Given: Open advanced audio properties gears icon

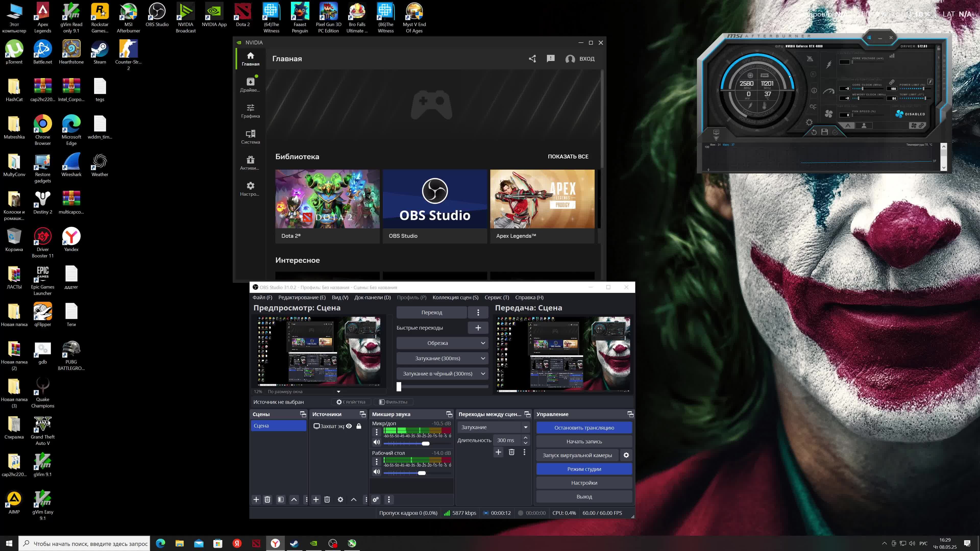Looking at the screenshot, I should (x=375, y=500).
